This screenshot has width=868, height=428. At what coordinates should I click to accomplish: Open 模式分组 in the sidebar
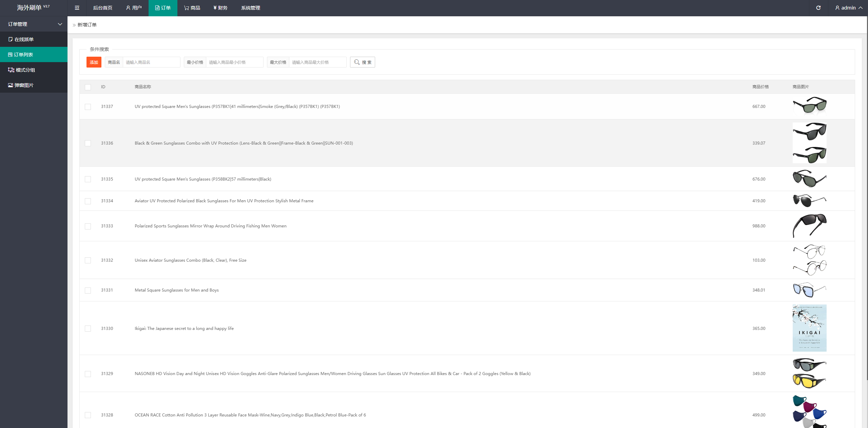coord(25,70)
